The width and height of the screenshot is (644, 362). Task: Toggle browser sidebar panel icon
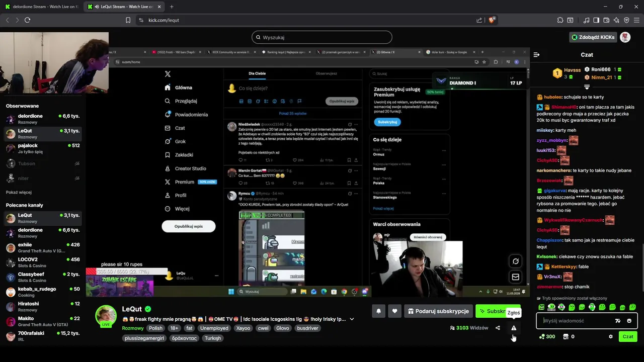pos(596,20)
